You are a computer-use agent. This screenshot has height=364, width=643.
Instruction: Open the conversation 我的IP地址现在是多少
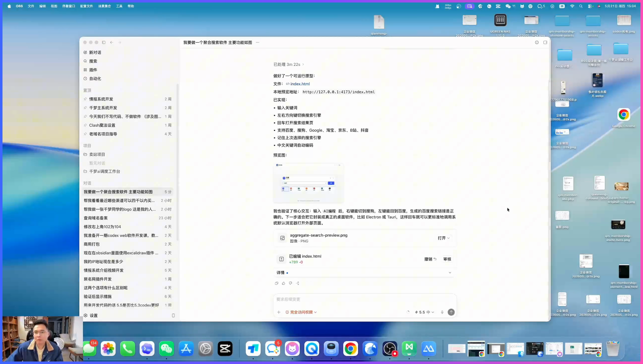128,262
